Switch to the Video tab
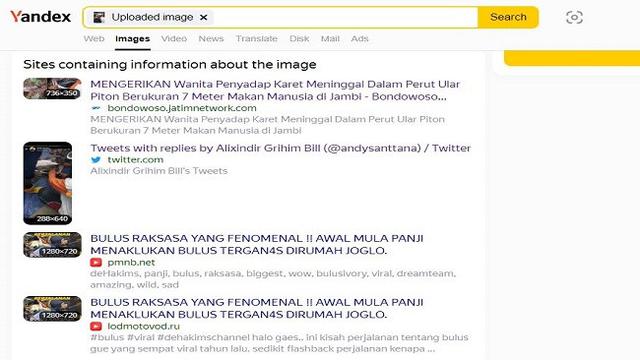 pos(174,39)
